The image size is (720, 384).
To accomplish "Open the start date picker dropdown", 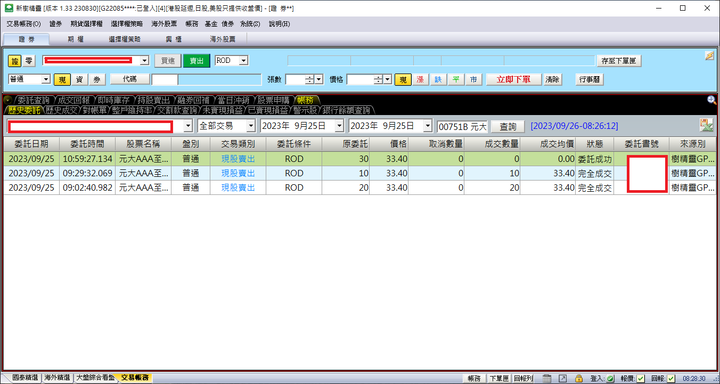I will [x=339, y=126].
